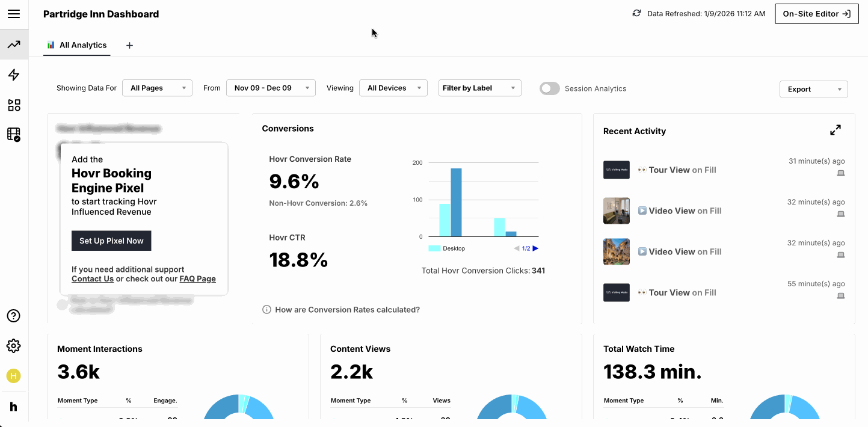Select the analytics trend icon in sidebar
Screen dimensions: 868x427
coord(14,45)
